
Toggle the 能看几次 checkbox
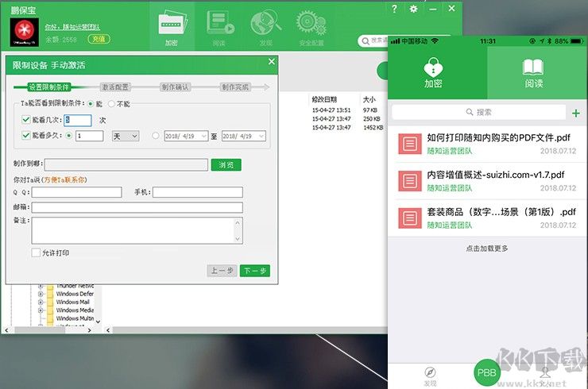point(26,120)
